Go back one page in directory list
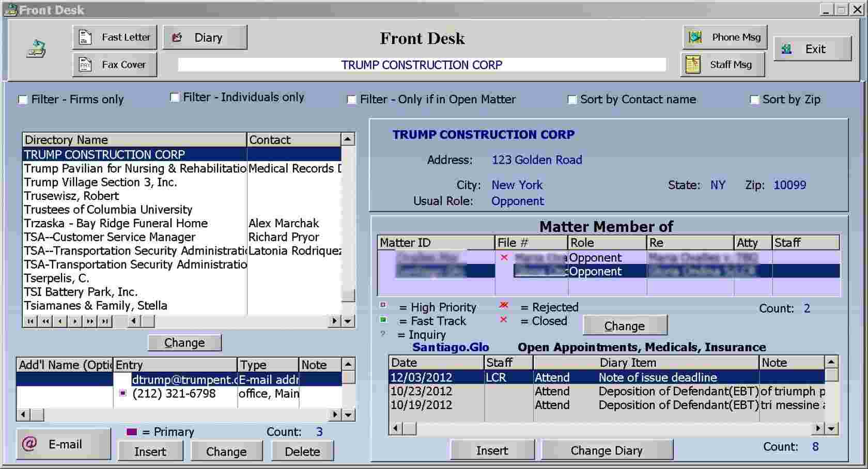Viewport: 868px width, 469px height. [45, 321]
